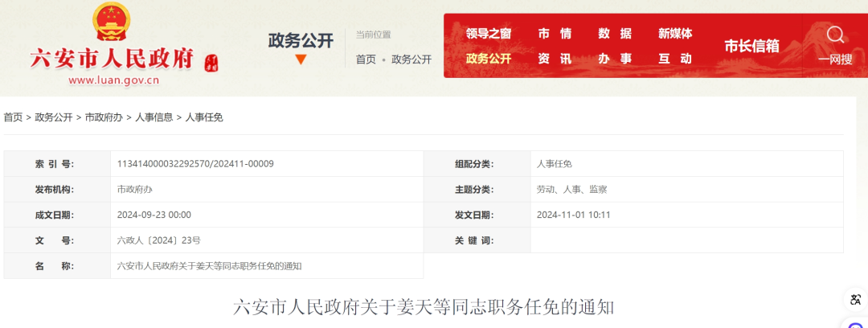This screenshot has width=868, height=328.
Task: Visit www.luan.gov.cn address text
Action: (x=113, y=80)
